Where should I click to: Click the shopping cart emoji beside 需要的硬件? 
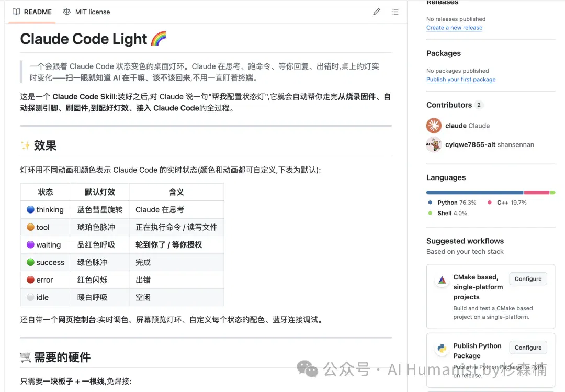click(26, 357)
